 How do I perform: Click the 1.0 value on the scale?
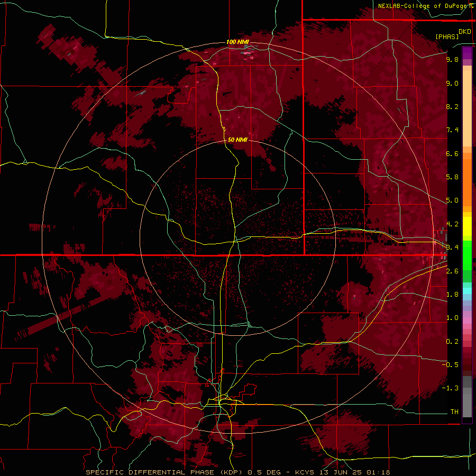pyautogui.click(x=452, y=318)
